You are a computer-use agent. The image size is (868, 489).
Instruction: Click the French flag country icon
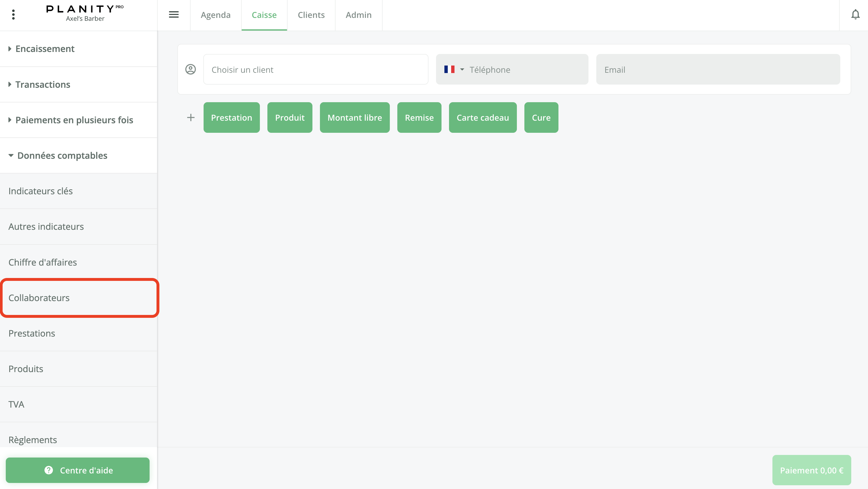coord(449,69)
